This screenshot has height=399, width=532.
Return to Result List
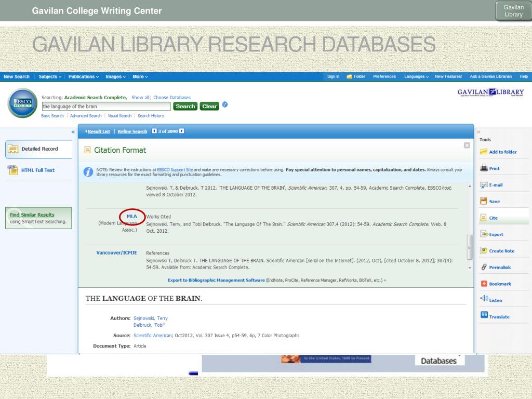98,131
